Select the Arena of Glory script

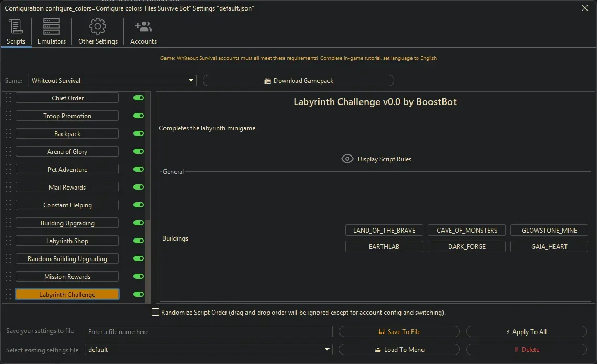[x=67, y=152]
